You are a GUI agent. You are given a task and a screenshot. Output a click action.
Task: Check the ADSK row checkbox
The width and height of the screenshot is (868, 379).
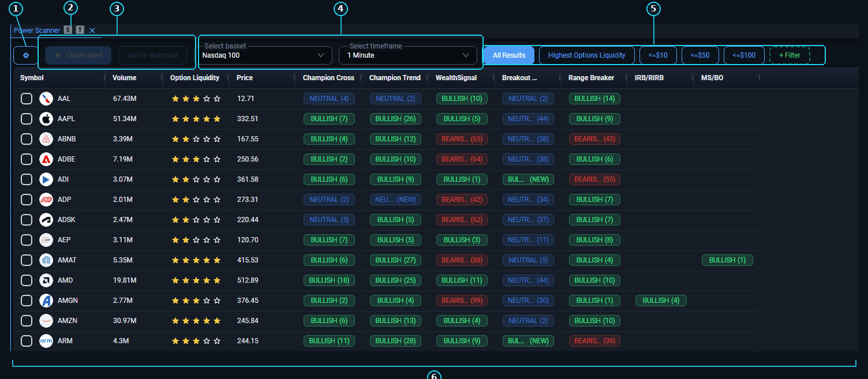click(27, 220)
